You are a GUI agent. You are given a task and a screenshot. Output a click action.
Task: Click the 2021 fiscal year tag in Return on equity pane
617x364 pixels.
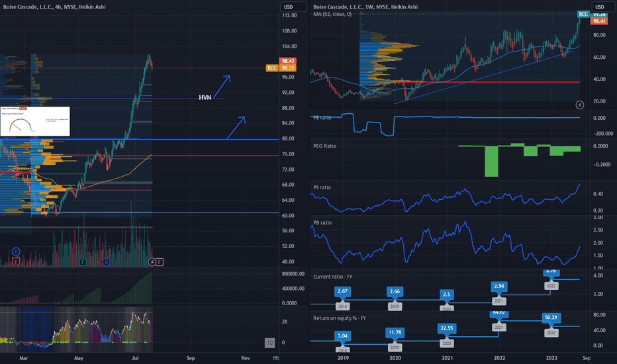pyautogui.click(x=499, y=327)
